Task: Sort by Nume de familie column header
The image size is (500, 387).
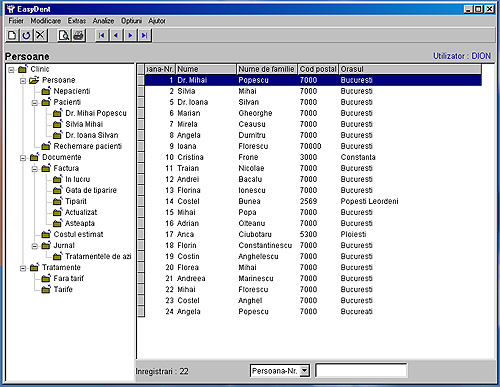Action: [267, 69]
